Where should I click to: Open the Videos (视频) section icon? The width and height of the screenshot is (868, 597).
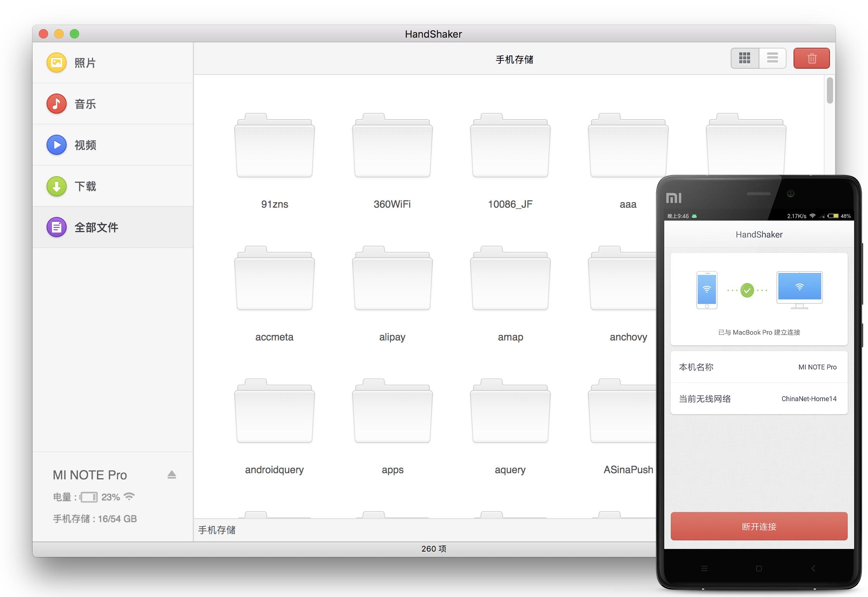[57, 145]
